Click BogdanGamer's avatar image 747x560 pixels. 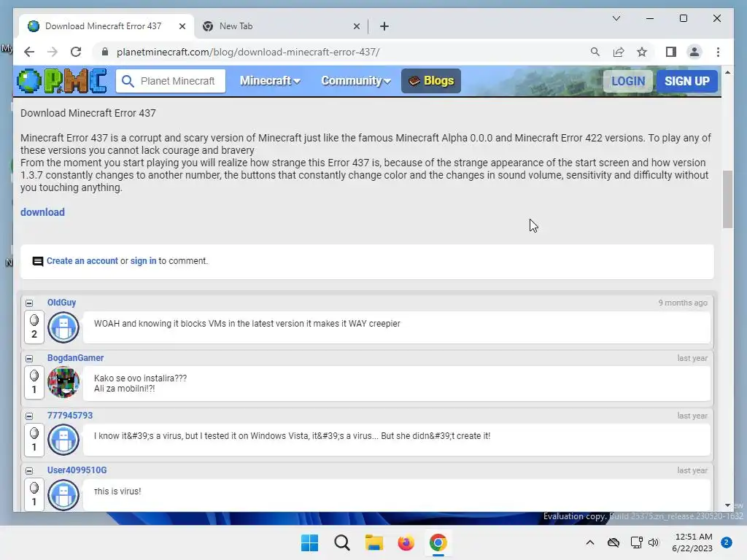tap(63, 382)
